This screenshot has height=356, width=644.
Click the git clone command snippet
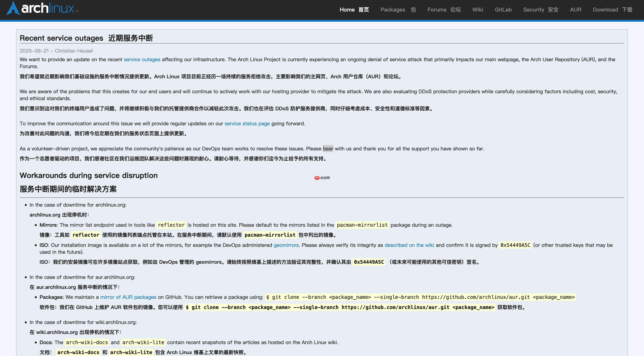click(x=420, y=297)
